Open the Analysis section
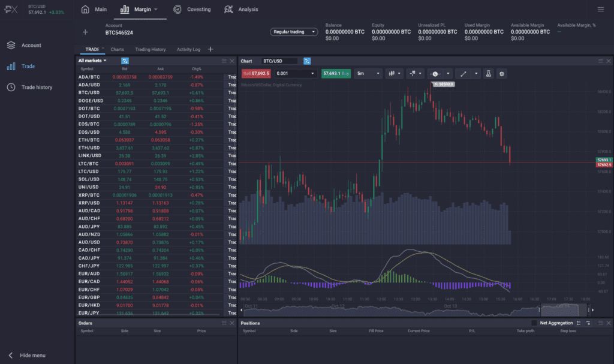Image resolution: width=614 pixels, height=364 pixels. point(241,10)
